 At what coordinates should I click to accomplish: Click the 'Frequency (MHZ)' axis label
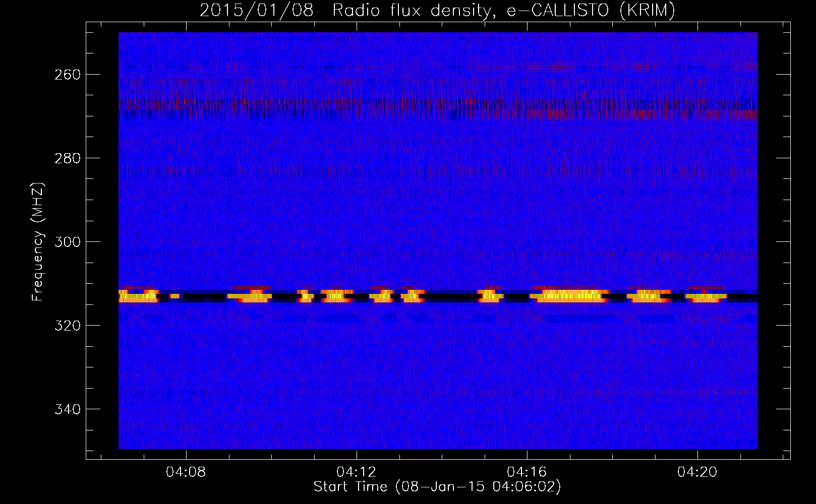click(38, 241)
